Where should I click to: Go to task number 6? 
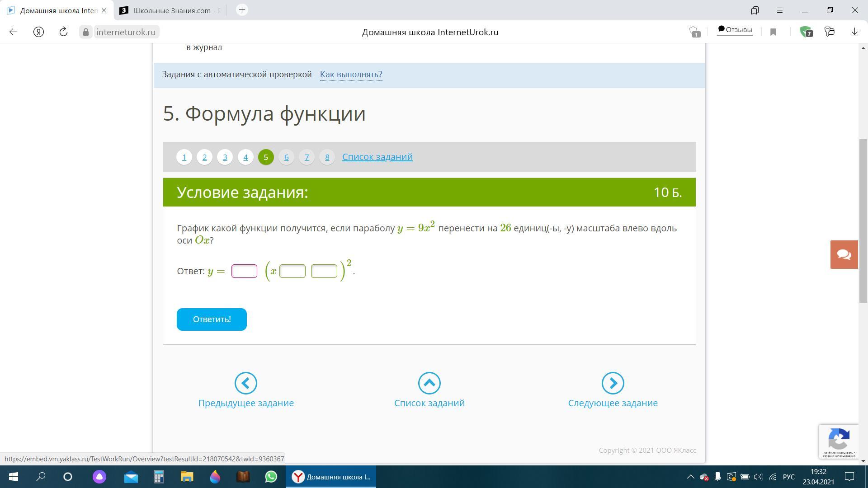click(286, 157)
